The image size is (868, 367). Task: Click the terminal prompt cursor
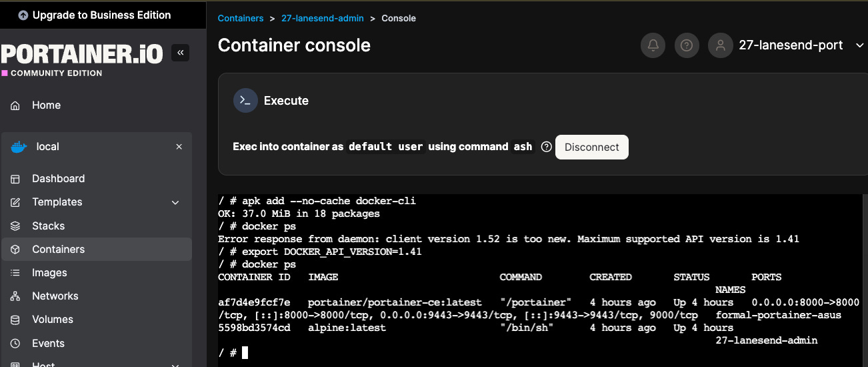[x=245, y=353]
